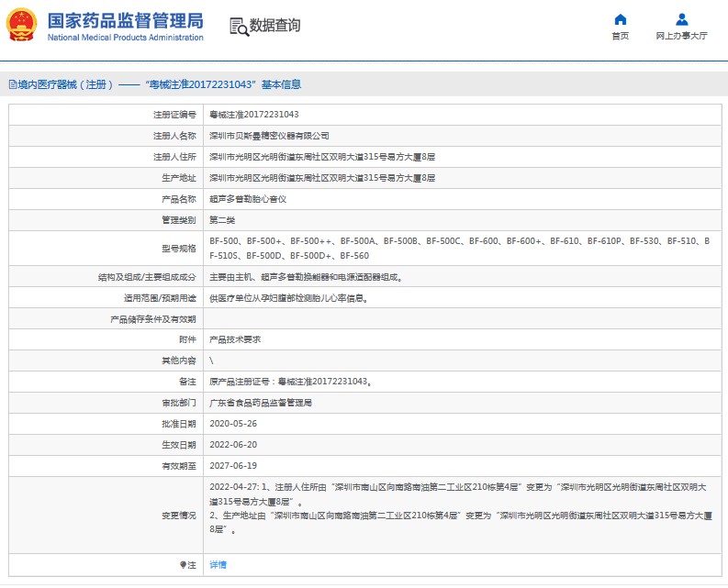Click the 网上办事大厅 text label
Image resolution: width=728 pixels, height=588 pixels.
681,36
